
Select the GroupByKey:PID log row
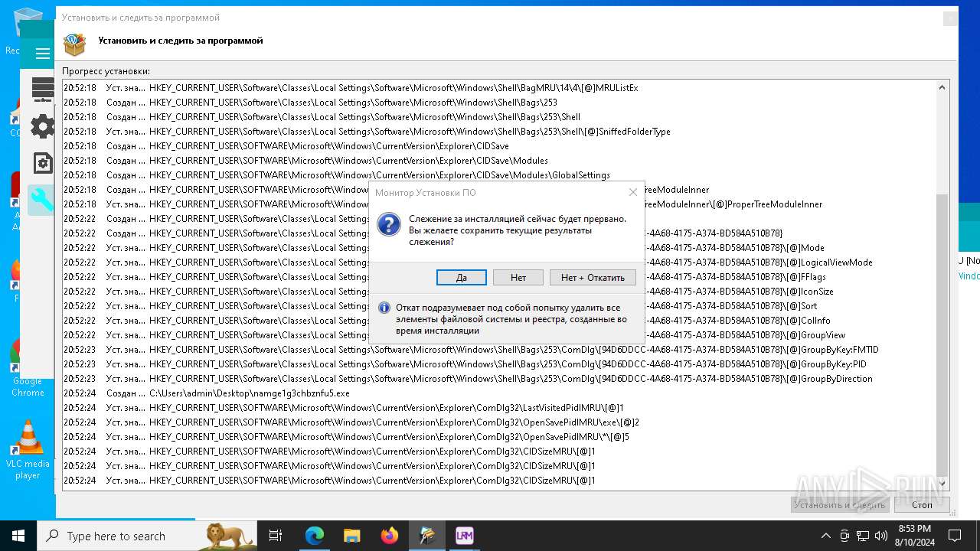pyautogui.click(x=498, y=364)
